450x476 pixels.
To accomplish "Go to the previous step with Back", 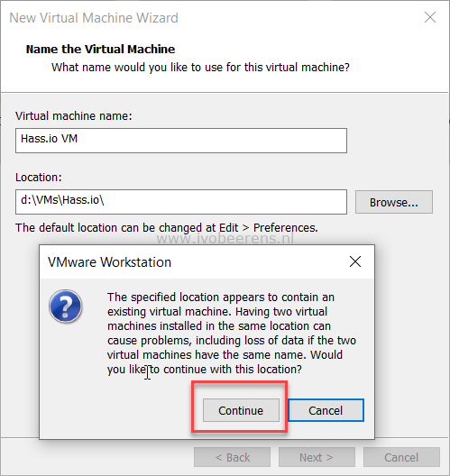I will coord(233,457).
